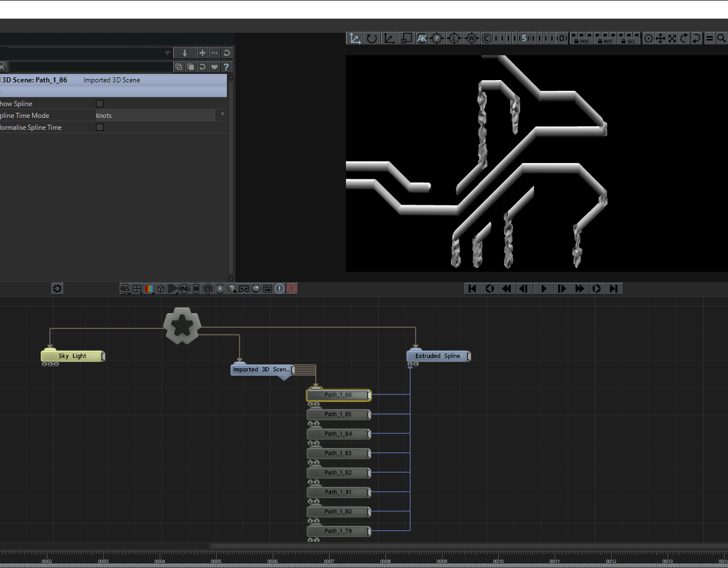Click the four-way move arrows icon
The height and width of the screenshot is (568, 728).
pos(660,38)
